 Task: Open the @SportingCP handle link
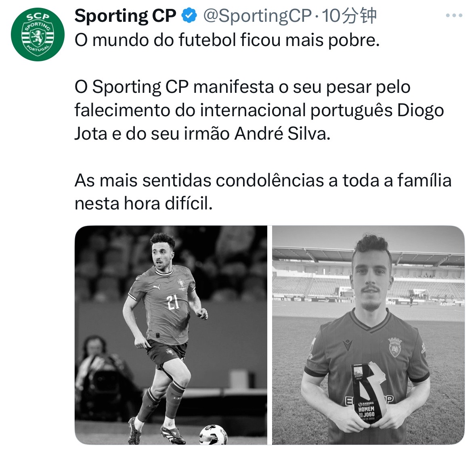257,16
